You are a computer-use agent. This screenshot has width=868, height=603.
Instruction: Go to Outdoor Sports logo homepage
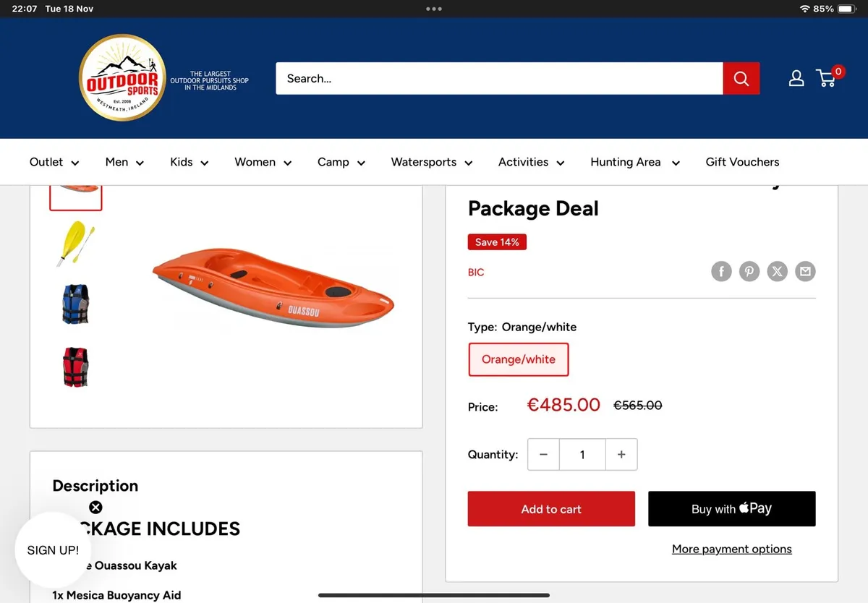click(x=122, y=78)
